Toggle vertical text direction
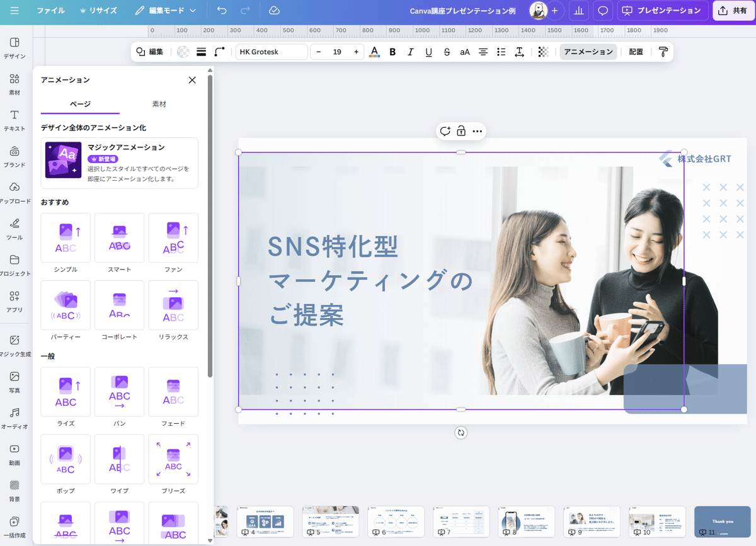756x546 pixels. pyautogui.click(x=520, y=52)
